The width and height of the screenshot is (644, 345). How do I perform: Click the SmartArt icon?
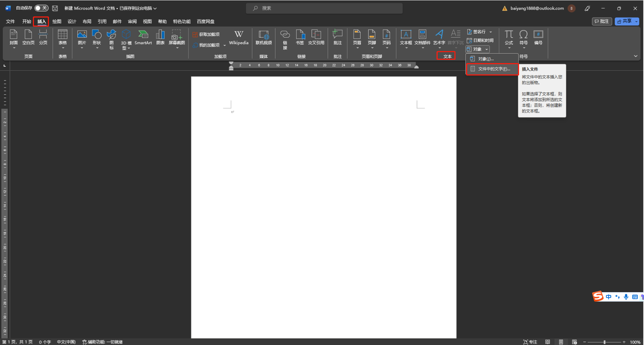click(143, 37)
